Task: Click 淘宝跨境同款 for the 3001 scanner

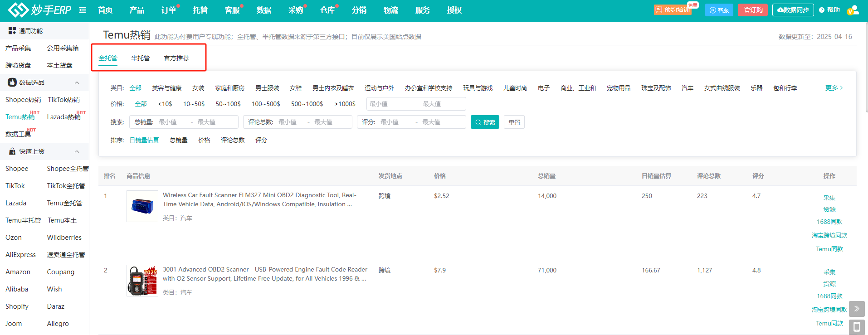Action: 829,310
